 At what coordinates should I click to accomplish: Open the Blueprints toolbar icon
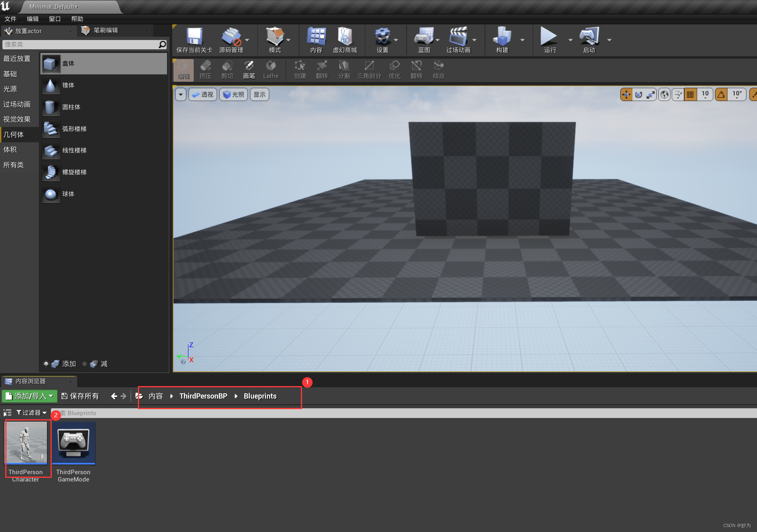pos(424,37)
